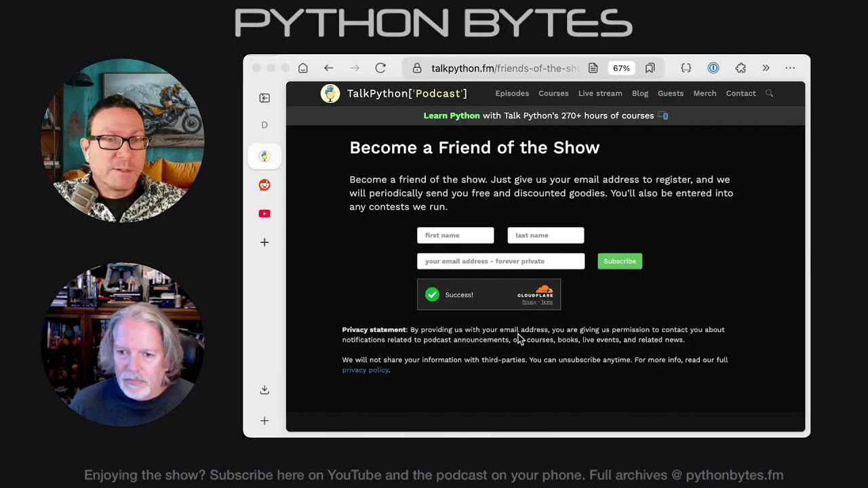868x488 pixels.
Task: Reload the page
Action: [380, 68]
